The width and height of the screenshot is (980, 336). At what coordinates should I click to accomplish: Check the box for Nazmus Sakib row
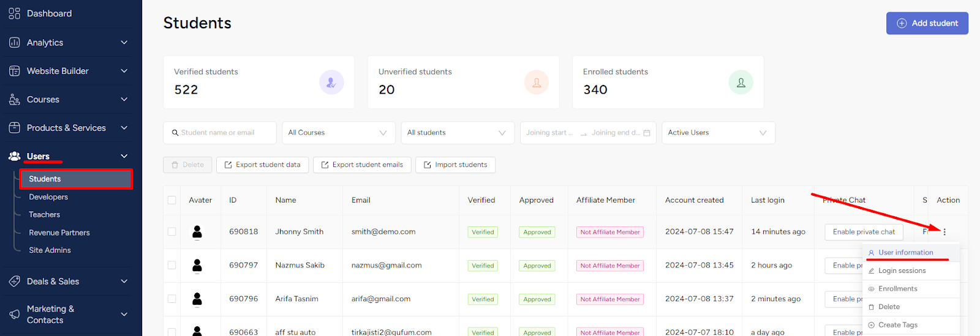tap(172, 266)
